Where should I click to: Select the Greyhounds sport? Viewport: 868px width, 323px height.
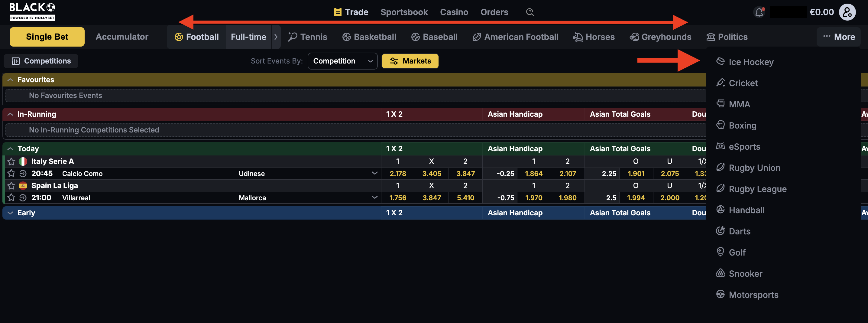(660, 37)
